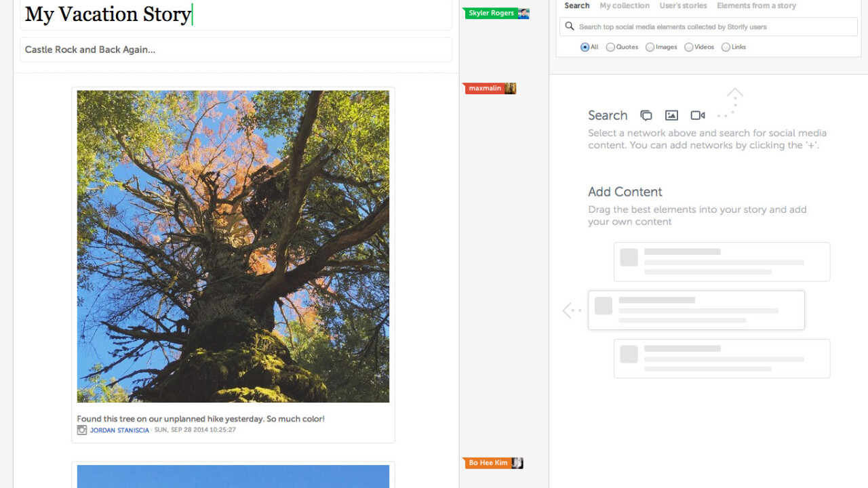Click the Castle Rock and Back Again description field
Image resolution: width=868 pixels, height=488 pixels.
point(235,49)
